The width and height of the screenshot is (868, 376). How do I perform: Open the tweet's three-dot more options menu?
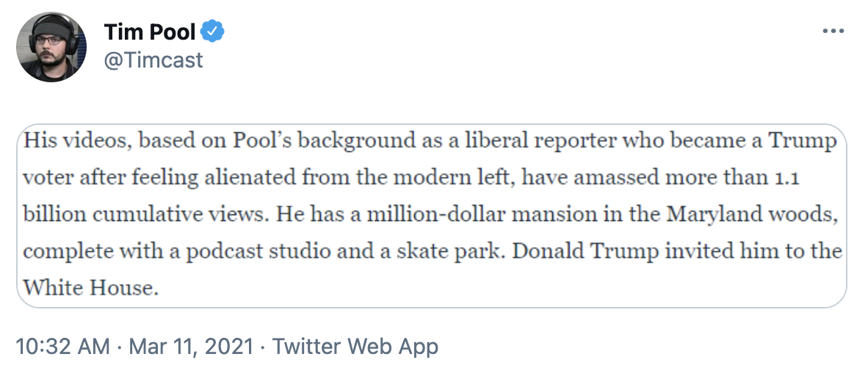[x=833, y=32]
